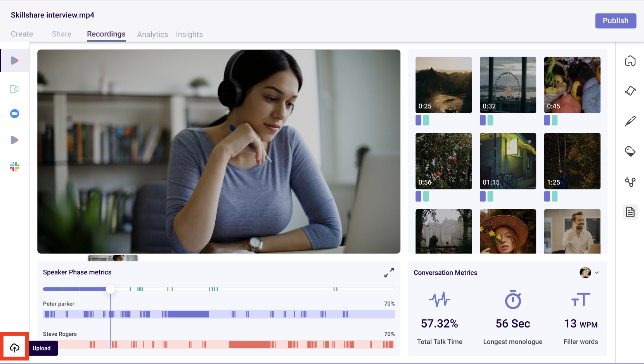Image resolution: width=644 pixels, height=364 pixels.
Task: Open the Insights tab
Action: [x=189, y=35]
